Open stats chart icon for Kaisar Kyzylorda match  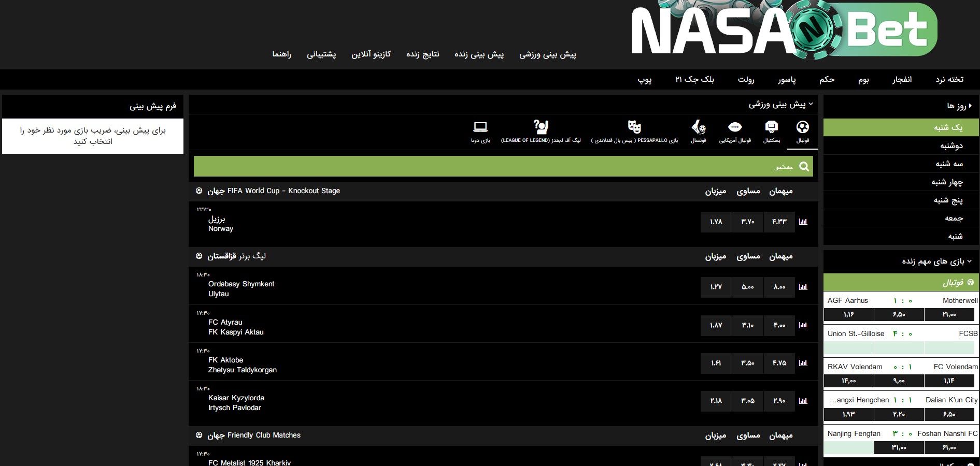pyautogui.click(x=803, y=401)
